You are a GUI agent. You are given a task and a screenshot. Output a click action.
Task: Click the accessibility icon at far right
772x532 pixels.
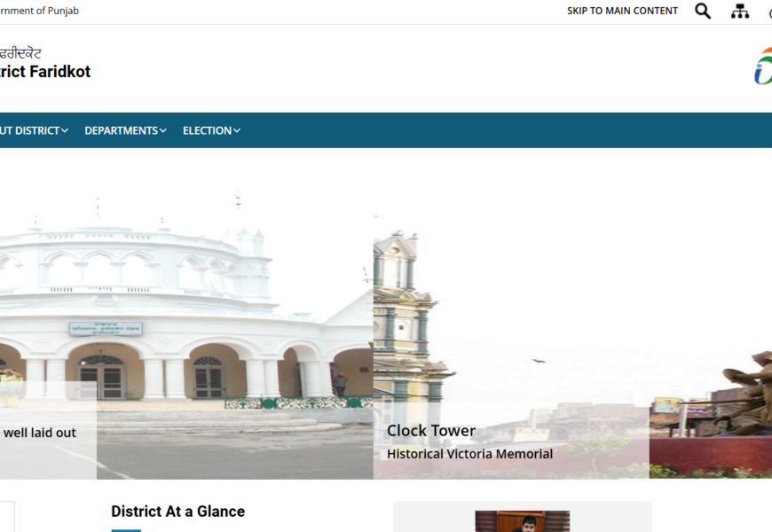click(768, 12)
